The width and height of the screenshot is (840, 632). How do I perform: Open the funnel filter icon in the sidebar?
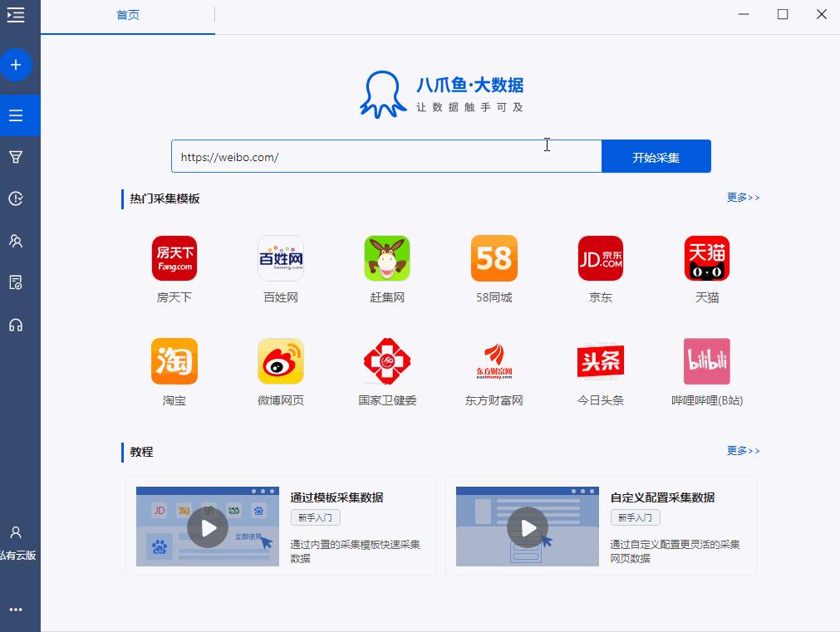pyautogui.click(x=16, y=157)
